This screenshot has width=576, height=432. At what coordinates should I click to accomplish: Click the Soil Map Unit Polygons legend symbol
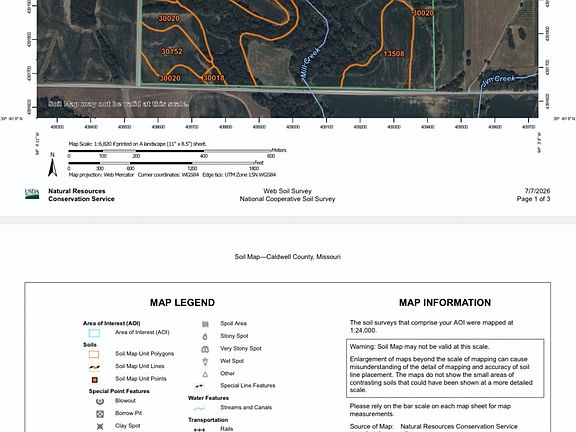[x=94, y=354]
